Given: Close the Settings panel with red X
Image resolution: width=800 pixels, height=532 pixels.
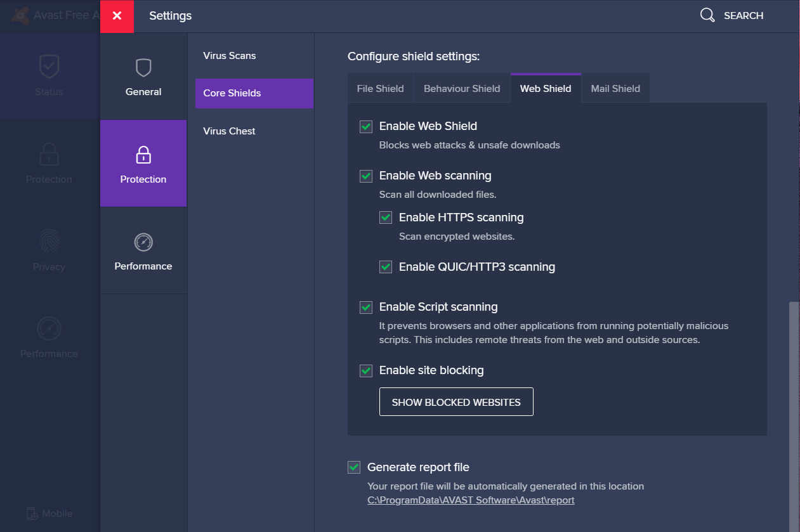Looking at the screenshot, I should (x=117, y=16).
